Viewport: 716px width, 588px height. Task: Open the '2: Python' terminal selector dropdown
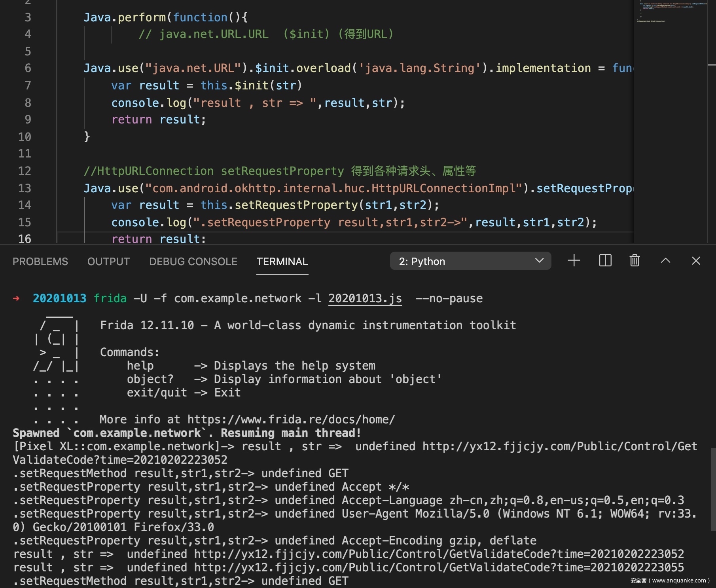coord(470,261)
